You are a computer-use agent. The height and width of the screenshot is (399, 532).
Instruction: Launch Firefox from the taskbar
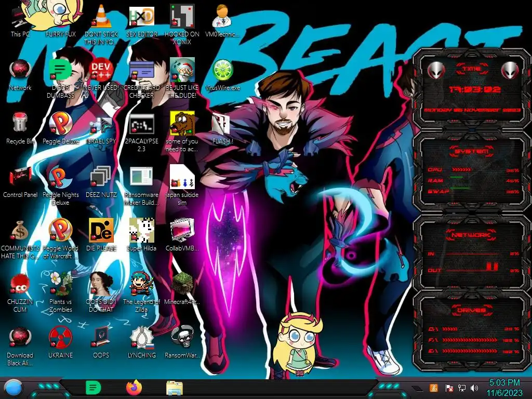134,388
